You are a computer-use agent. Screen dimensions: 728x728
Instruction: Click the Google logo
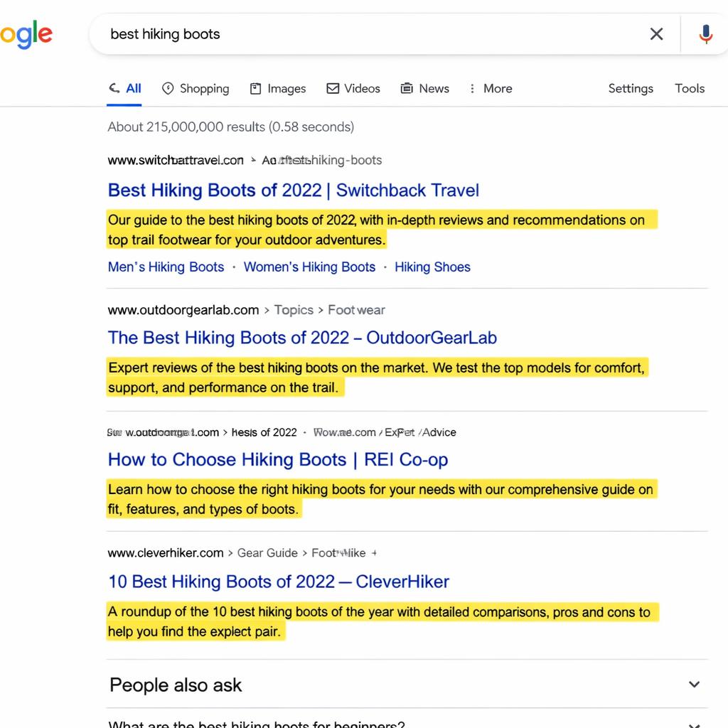point(26,34)
